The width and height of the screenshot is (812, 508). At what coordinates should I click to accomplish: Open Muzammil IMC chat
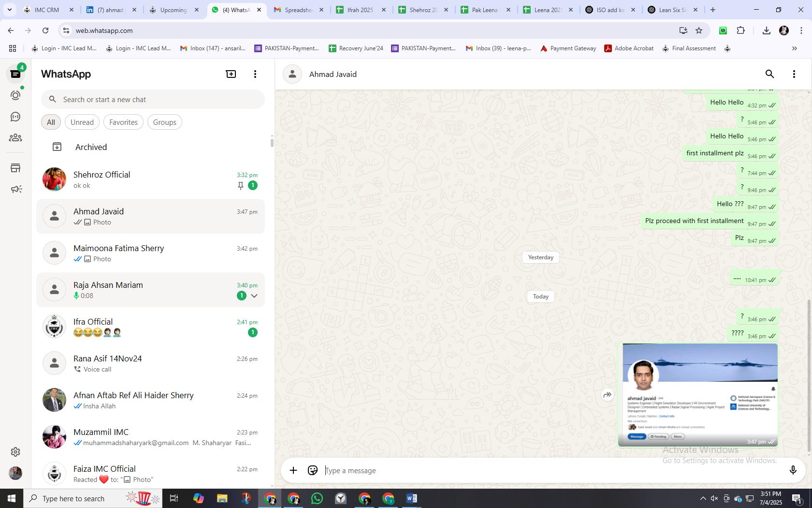(x=151, y=437)
